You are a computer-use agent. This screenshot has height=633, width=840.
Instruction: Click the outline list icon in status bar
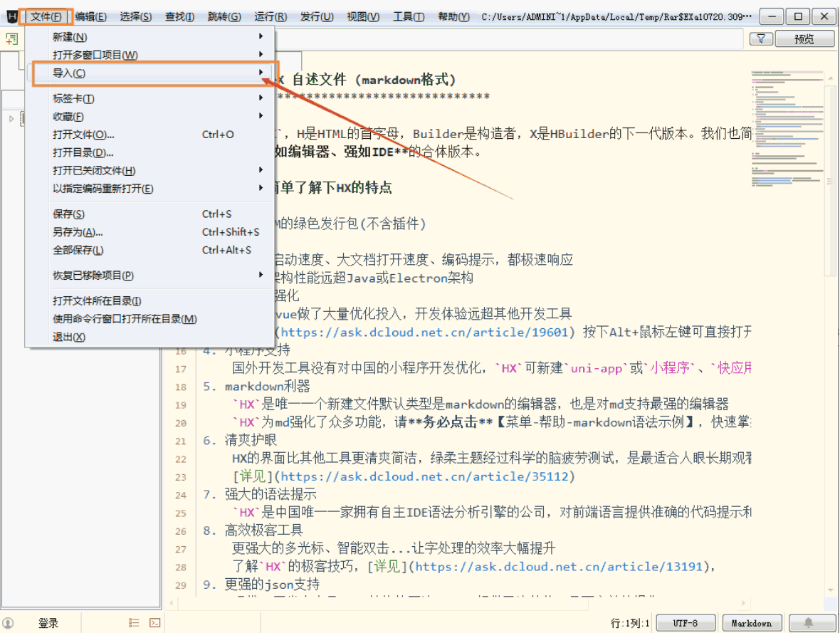134,623
